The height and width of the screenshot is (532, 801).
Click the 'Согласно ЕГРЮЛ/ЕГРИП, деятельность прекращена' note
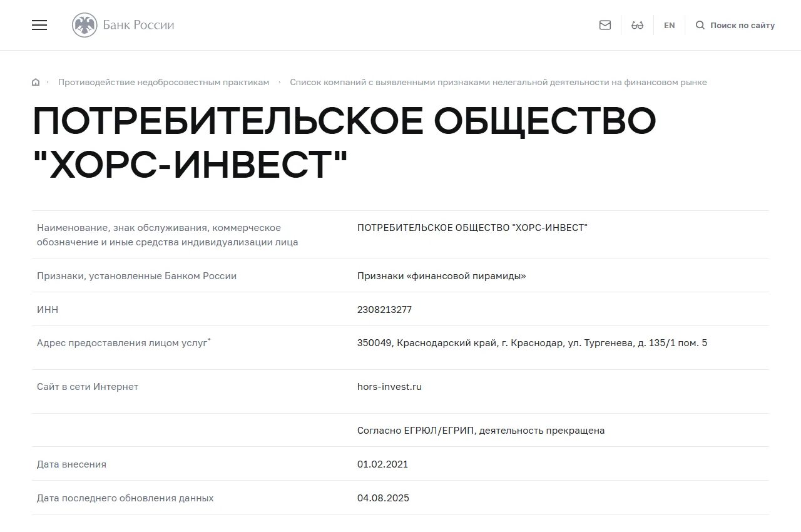(x=481, y=431)
